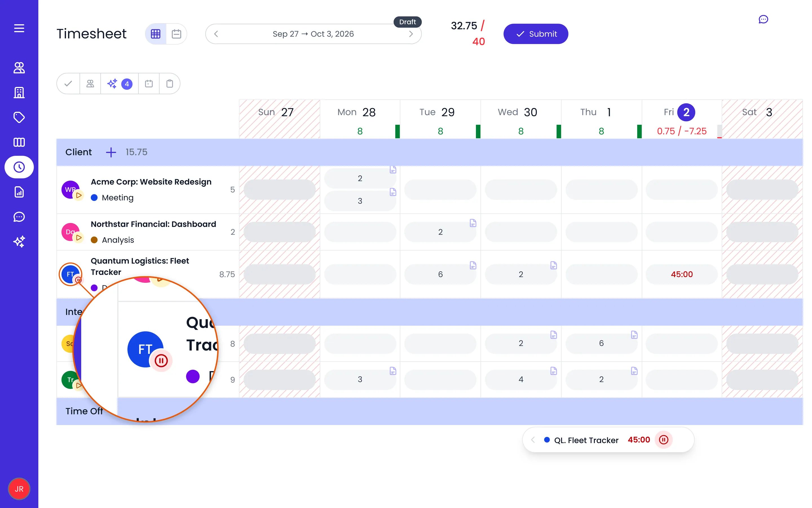The height and width of the screenshot is (508, 812).
Task: Switch to calendar view of timesheet
Action: [x=176, y=34]
